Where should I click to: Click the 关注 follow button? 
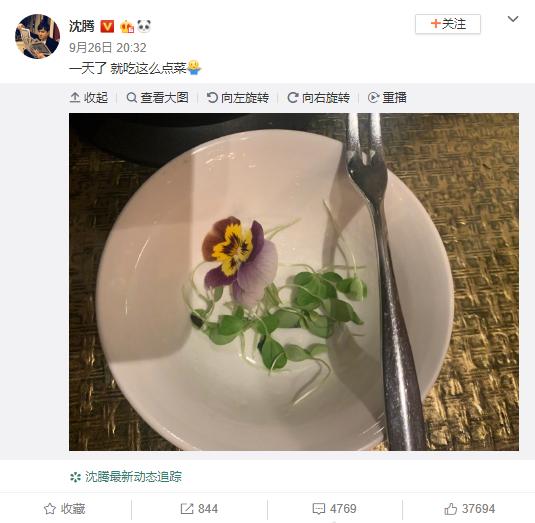point(448,24)
